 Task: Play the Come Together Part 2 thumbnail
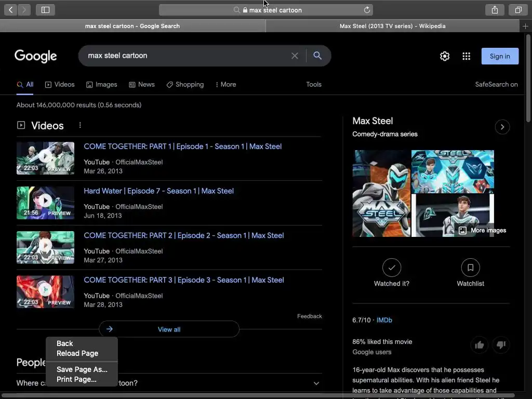coord(46,247)
